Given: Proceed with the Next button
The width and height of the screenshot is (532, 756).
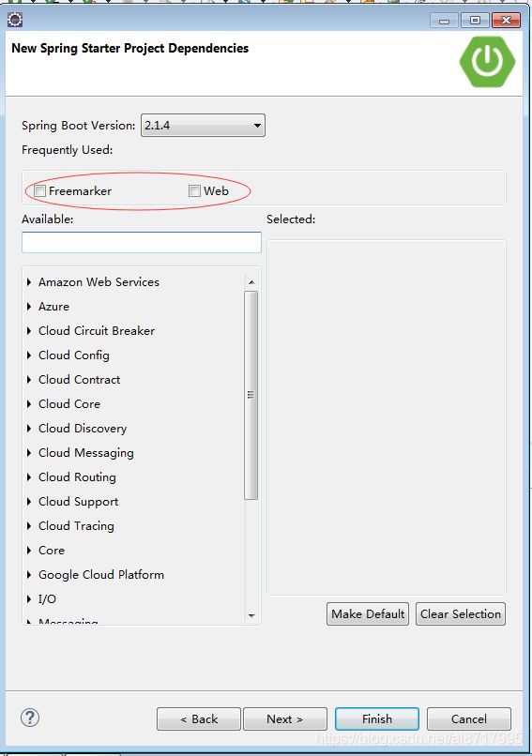Looking at the screenshot, I should point(285,718).
